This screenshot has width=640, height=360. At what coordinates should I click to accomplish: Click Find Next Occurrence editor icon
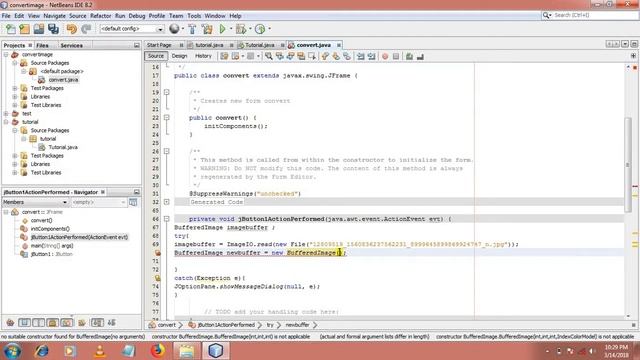[x=290, y=56]
